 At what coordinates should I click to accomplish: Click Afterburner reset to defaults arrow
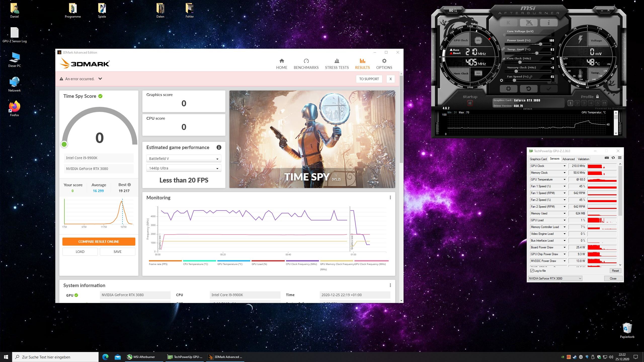529,89
